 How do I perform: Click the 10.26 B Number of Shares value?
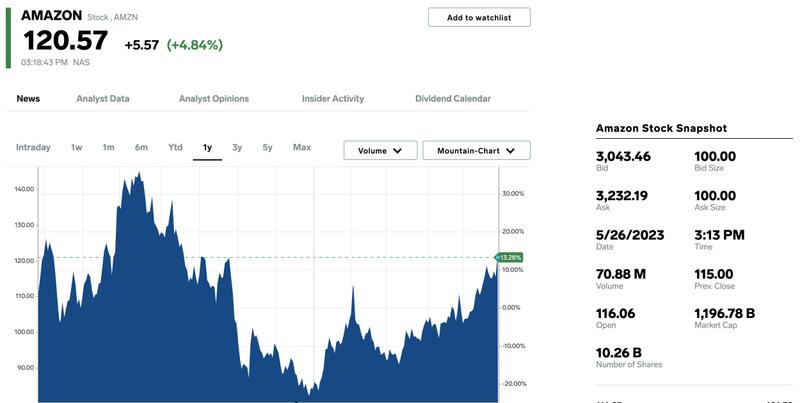pyautogui.click(x=619, y=353)
